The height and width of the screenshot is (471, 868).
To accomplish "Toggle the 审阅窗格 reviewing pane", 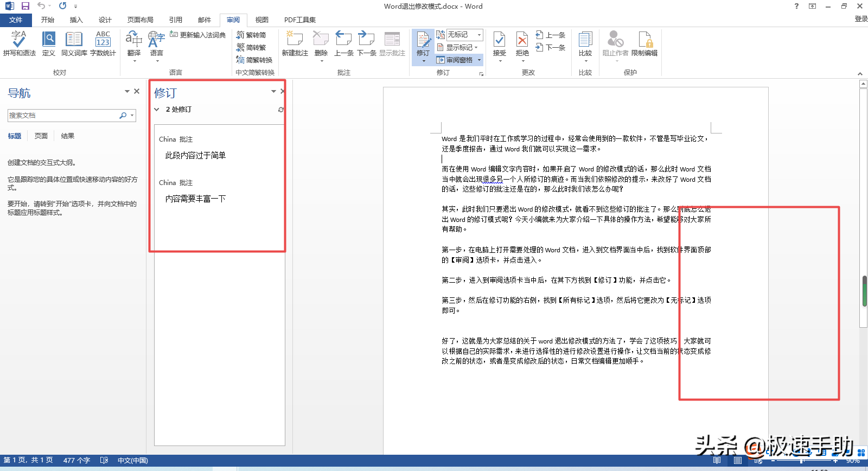I will [x=458, y=60].
